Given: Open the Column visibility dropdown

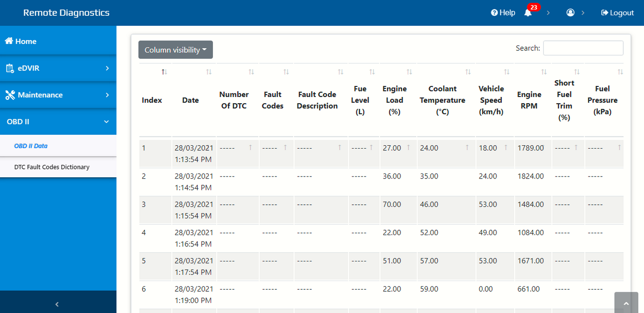Looking at the screenshot, I should (x=175, y=50).
